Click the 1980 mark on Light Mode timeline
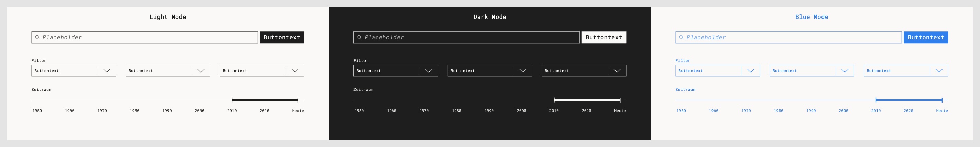The width and height of the screenshot is (980, 147). (x=135, y=111)
